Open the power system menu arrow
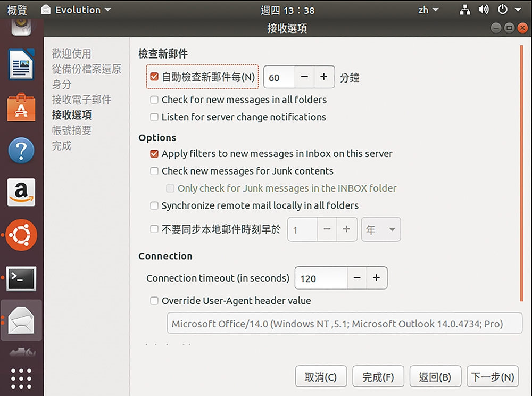Viewport: 532px width, 396px height. click(x=518, y=10)
